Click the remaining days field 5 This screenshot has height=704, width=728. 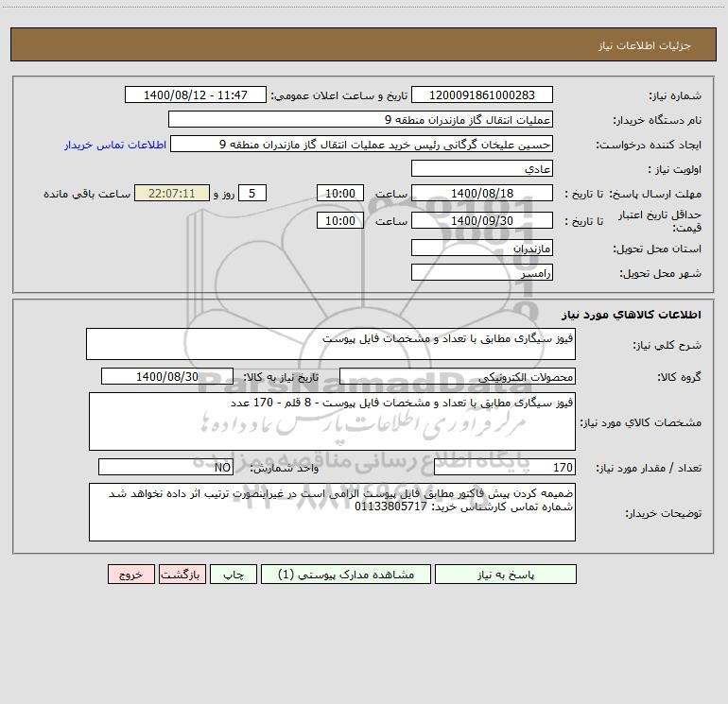(252, 193)
